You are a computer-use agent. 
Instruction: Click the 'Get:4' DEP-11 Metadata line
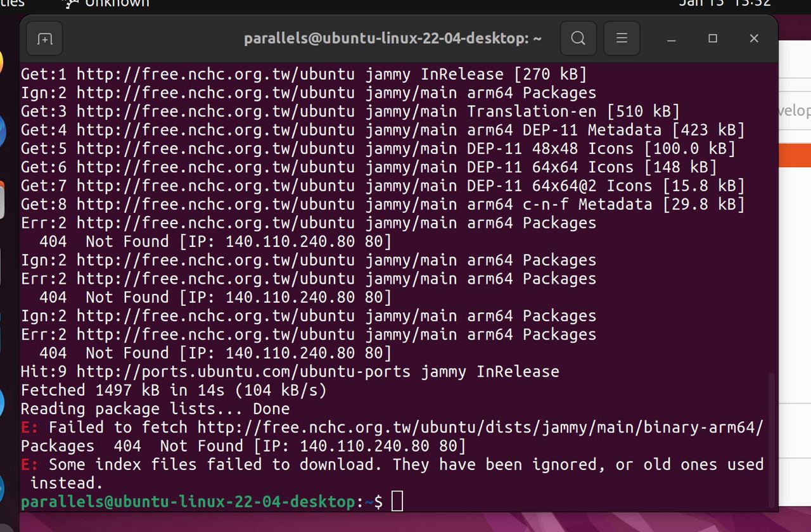[x=383, y=130]
